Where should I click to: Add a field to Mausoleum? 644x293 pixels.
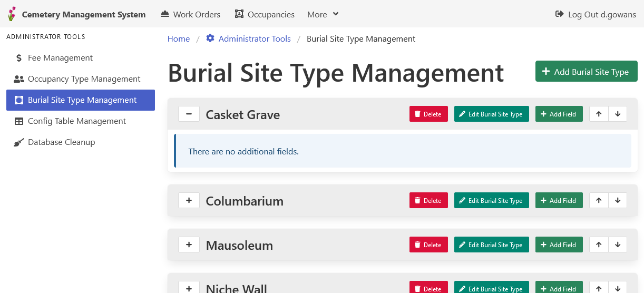(x=559, y=245)
